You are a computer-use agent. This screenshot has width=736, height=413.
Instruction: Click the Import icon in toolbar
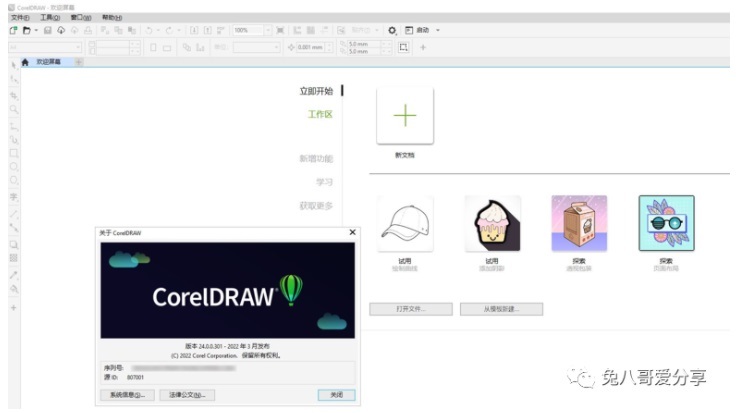[194, 30]
